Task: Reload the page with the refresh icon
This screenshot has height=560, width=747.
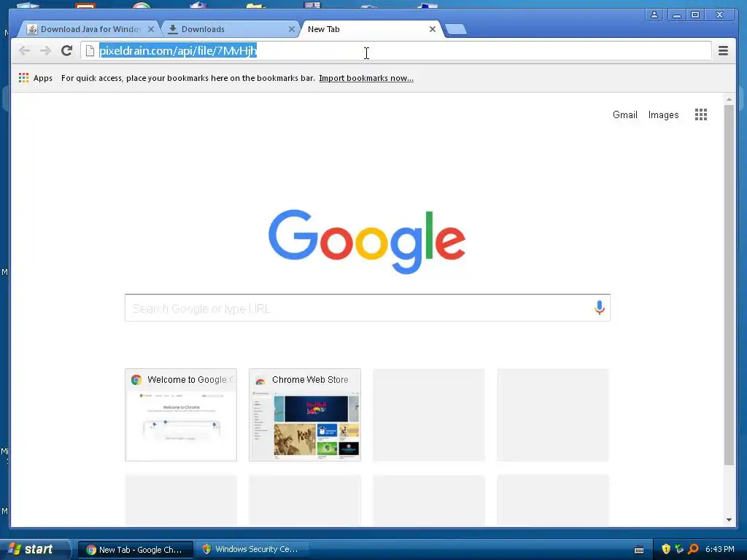Action: [66, 50]
